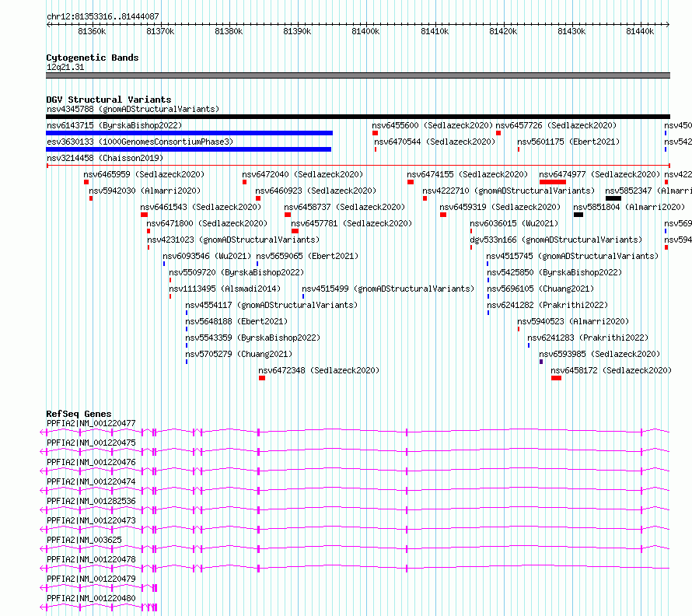The height and width of the screenshot is (616, 692).
Task: Click nsv6457726 (Sedlazeck2020) label
Action: [x=556, y=125]
